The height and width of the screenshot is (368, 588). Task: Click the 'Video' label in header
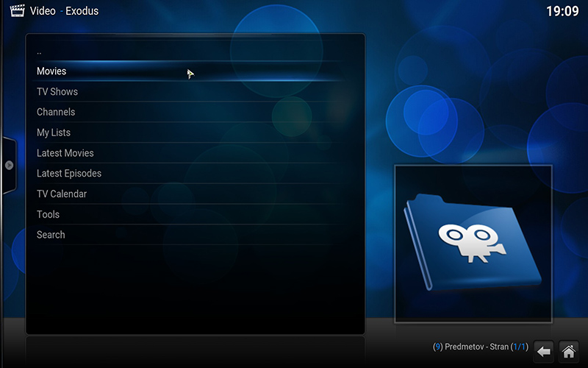42,11
